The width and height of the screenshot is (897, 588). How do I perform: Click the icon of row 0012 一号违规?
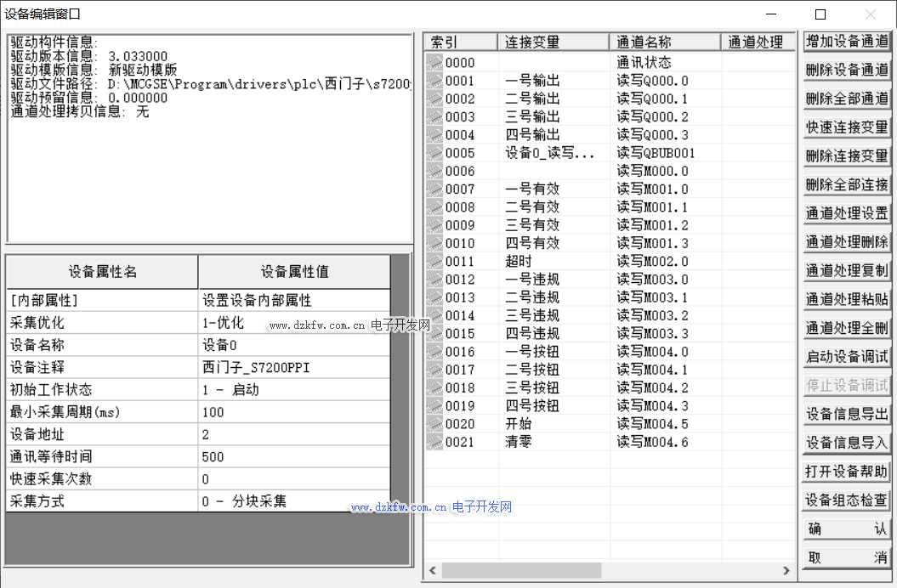coord(434,280)
